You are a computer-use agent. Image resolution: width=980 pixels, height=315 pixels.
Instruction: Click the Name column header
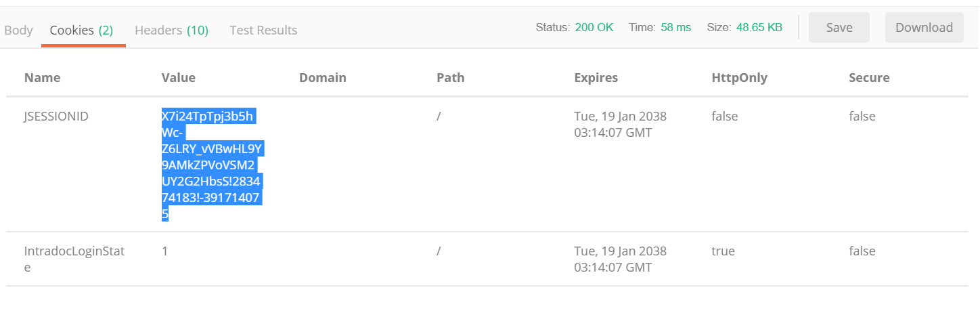tap(42, 78)
